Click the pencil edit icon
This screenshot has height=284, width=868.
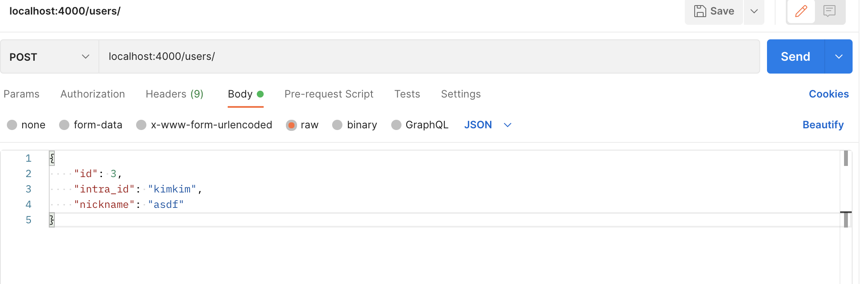tap(801, 11)
